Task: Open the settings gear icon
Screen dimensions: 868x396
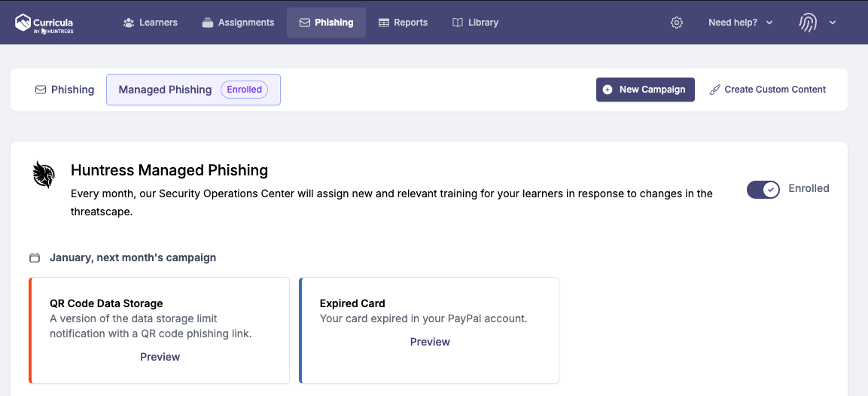Action: click(x=677, y=23)
